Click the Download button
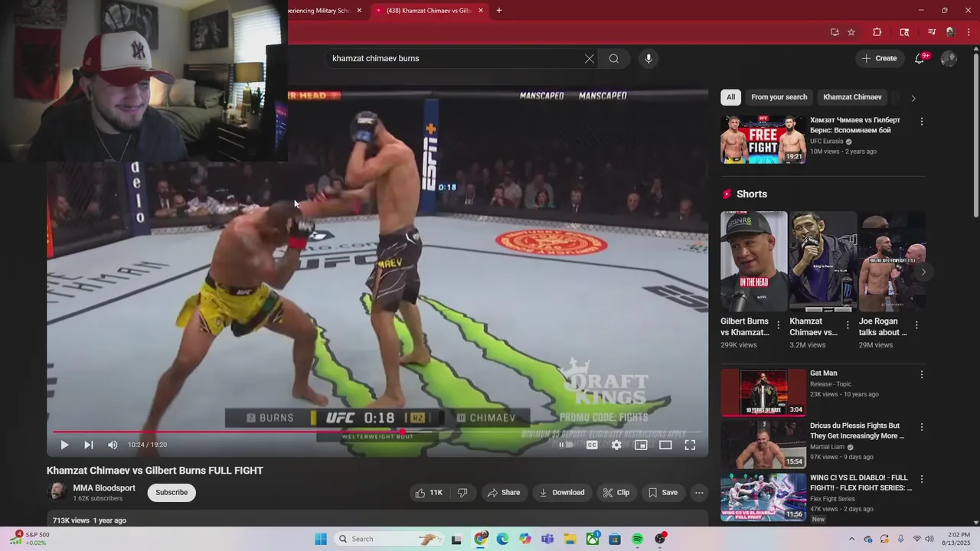Viewport: 980px width, 551px height. click(x=562, y=493)
